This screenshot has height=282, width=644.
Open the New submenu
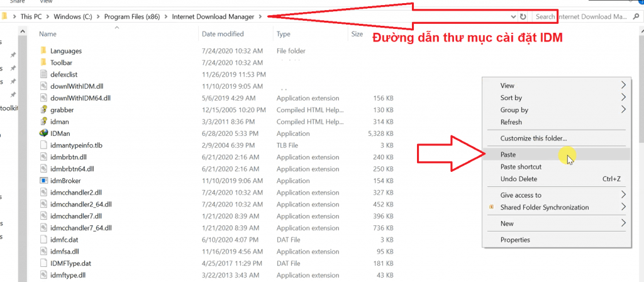tap(623, 223)
